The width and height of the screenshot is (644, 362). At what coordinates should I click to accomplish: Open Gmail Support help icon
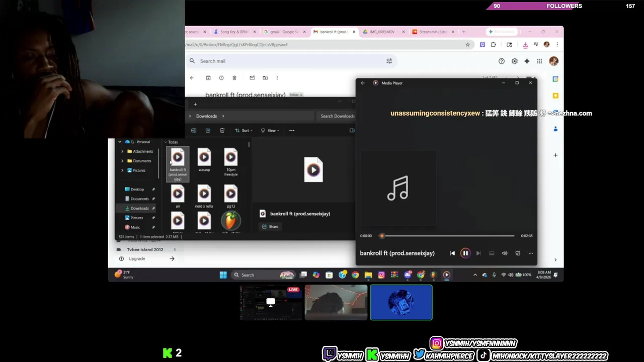coord(502,61)
